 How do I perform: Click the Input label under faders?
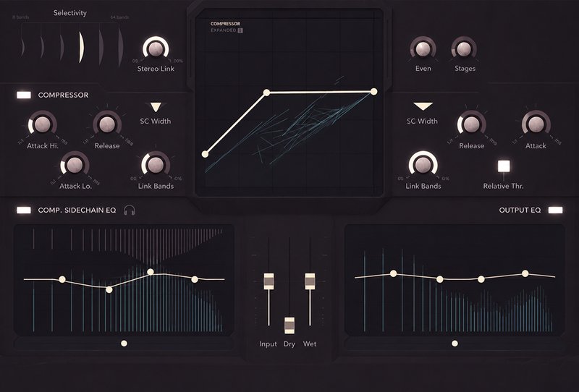point(268,344)
